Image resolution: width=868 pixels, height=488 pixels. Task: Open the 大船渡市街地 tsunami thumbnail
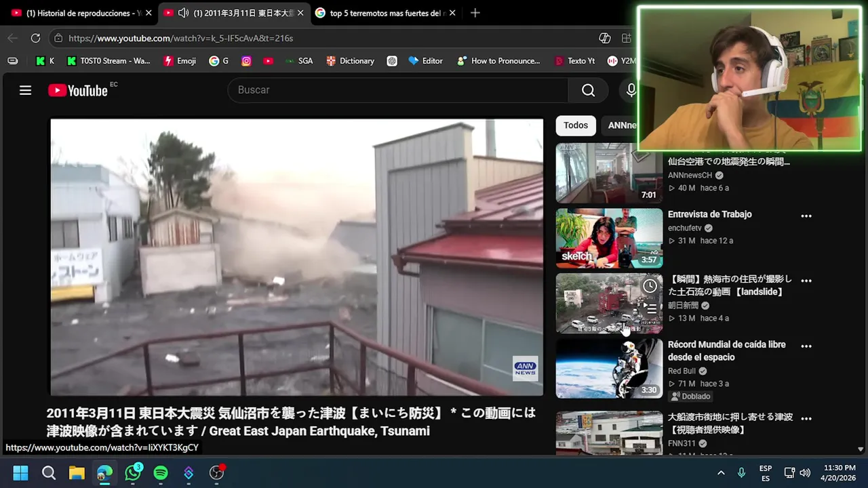[609, 432]
